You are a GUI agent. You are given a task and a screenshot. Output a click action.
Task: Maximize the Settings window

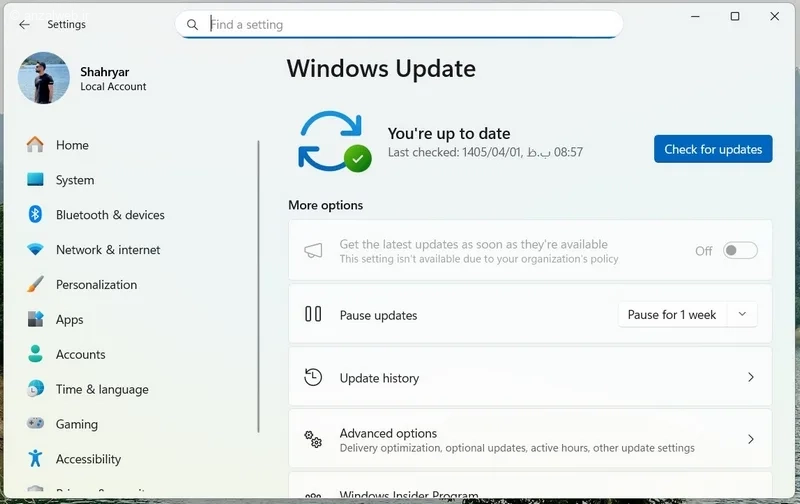(735, 16)
